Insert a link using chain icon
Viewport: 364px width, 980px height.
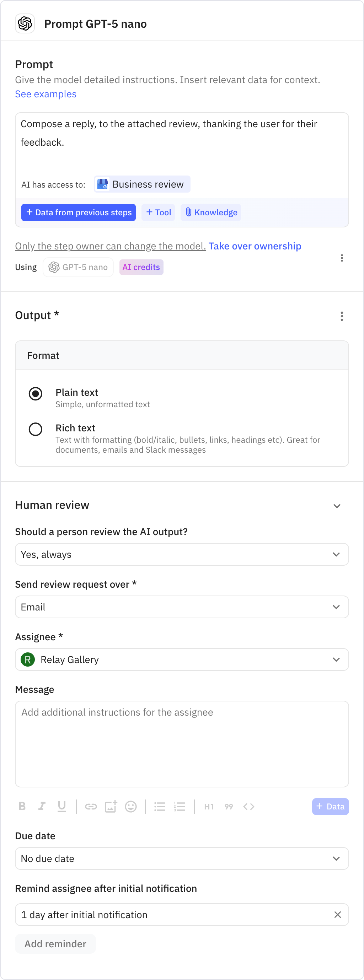coord(91,806)
